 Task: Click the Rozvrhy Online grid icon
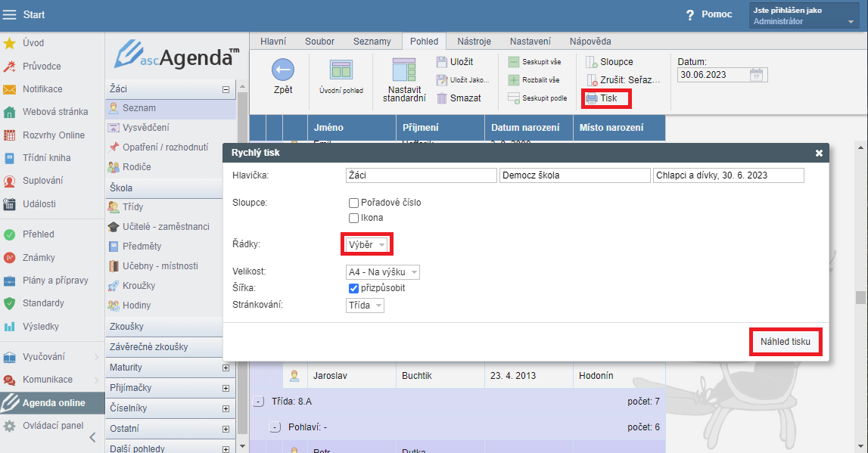tap(9, 135)
